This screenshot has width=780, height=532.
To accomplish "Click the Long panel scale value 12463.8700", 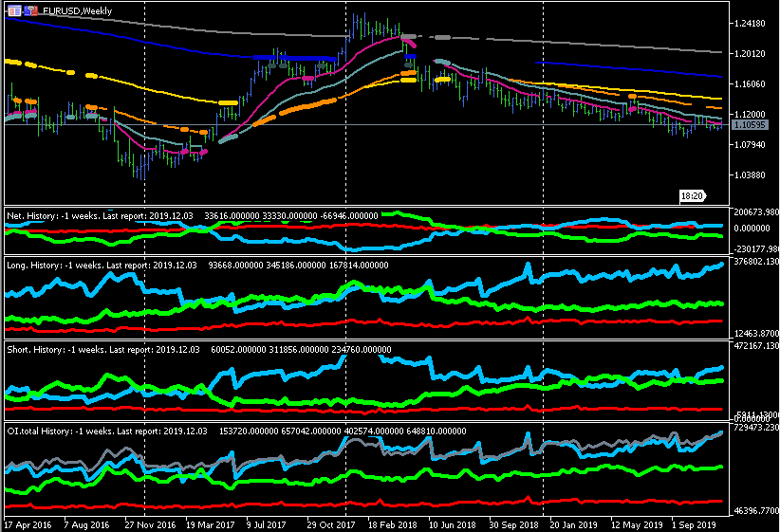I will coord(755,333).
